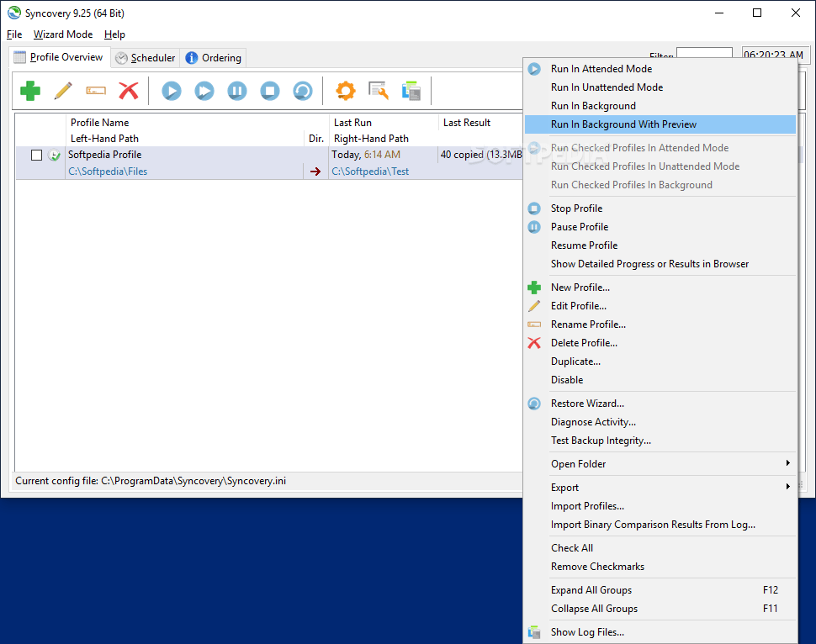The height and width of the screenshot is (644, 816).
Task: Click the Run in Attended Mode play toolbar icon
Action: coord(172,91)
